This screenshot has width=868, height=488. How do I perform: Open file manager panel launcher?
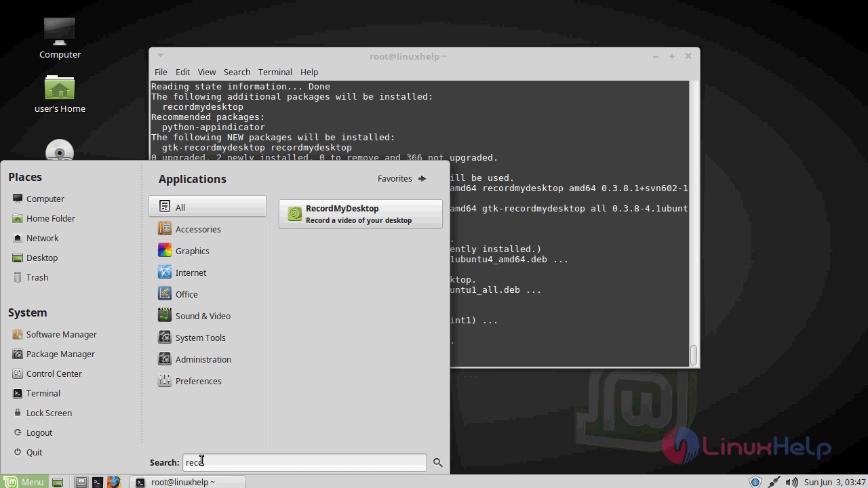point(81,482)
